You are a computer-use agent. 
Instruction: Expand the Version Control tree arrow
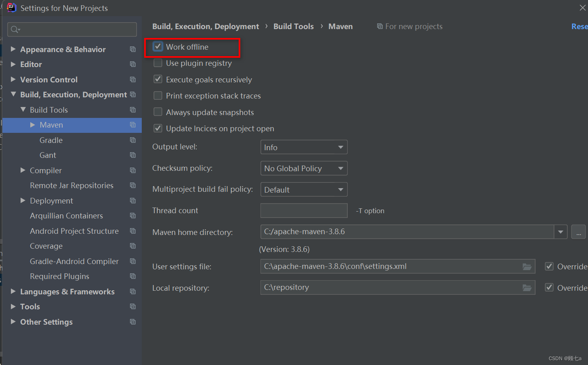pyautogui.click(x=13, y=79)
